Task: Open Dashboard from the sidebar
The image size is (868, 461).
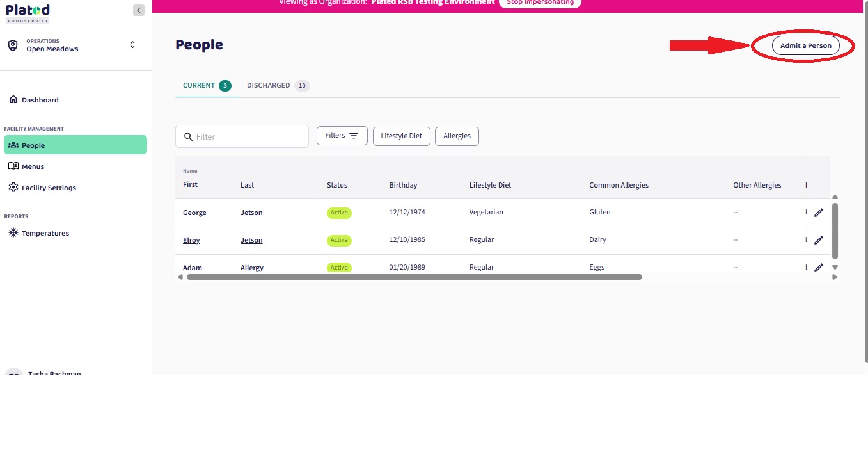Action: pyautogui.click(x=40, y=100)
